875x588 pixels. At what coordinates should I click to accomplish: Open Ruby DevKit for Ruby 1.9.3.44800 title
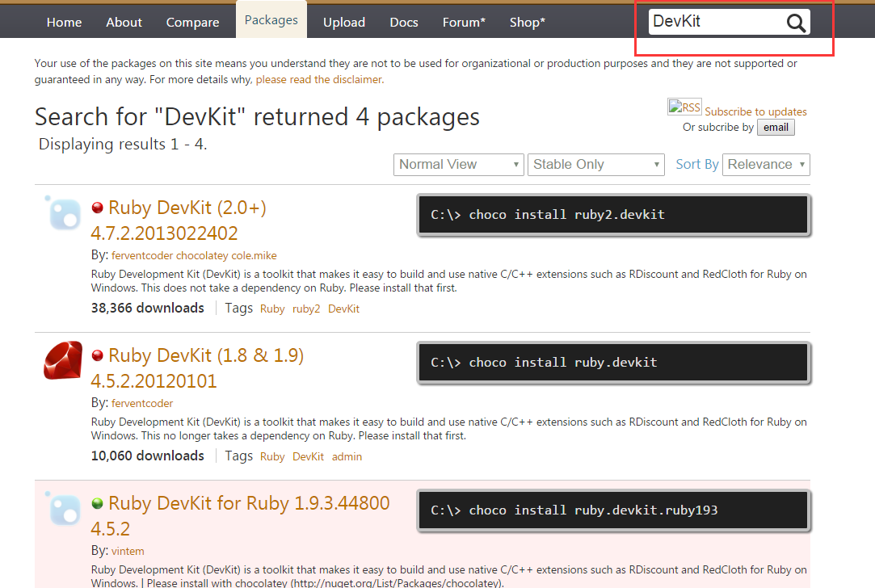coord(249,503)
